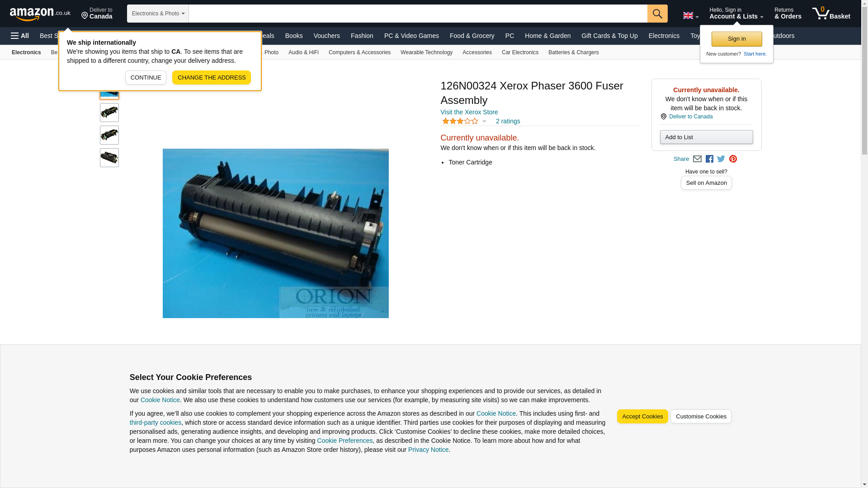Open the basket cart icon
Viewport: 868px width, 488px height.
[831, 14]
